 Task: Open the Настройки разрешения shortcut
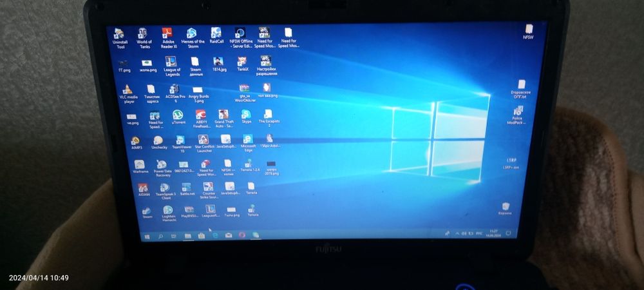pyautogui.click(x=266, y=66)
